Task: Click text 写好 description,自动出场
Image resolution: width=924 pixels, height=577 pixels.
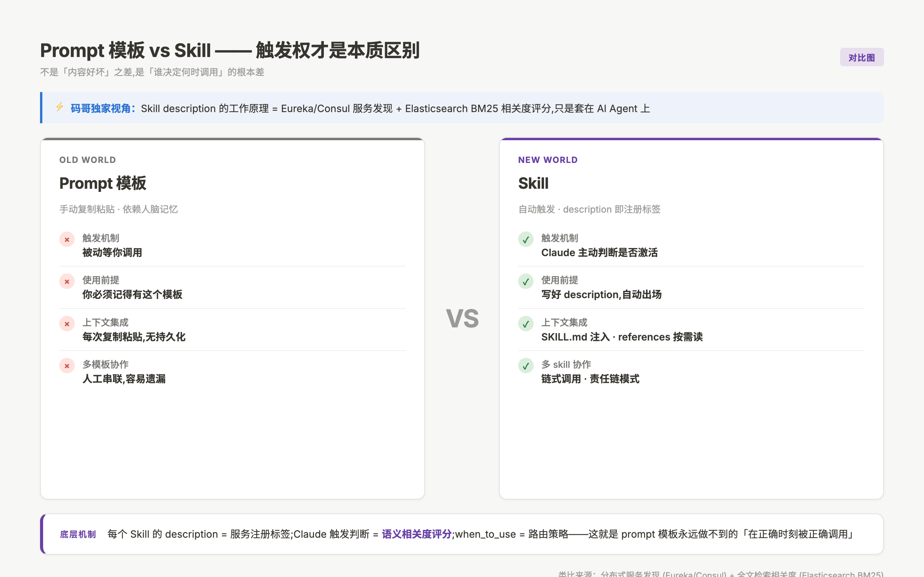Action: point(601,295)
